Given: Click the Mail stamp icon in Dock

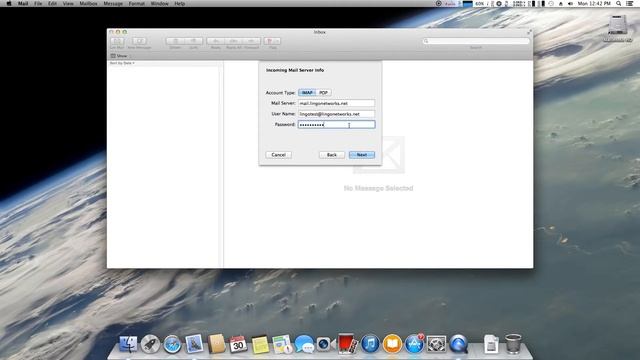Looking at the screenshot, I should coord(194,344).
